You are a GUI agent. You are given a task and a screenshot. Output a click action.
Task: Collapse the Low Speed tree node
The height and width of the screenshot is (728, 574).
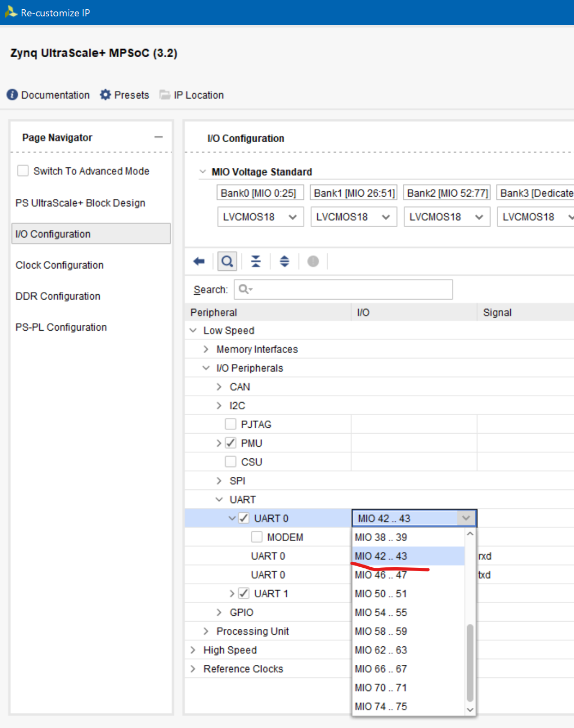(193, 330)
